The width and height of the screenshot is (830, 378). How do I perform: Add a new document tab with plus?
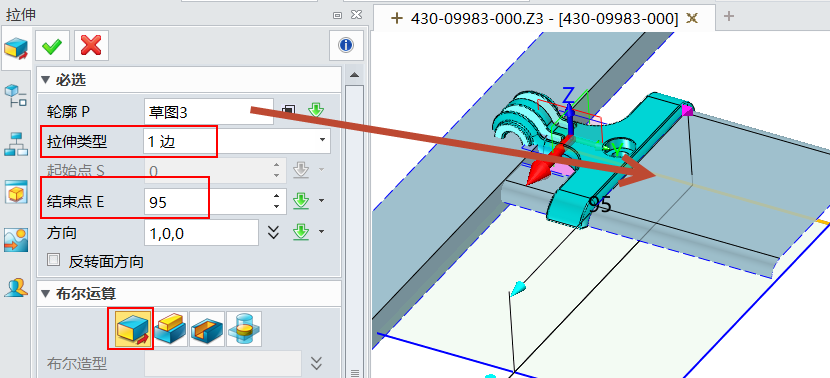point(729,16)
